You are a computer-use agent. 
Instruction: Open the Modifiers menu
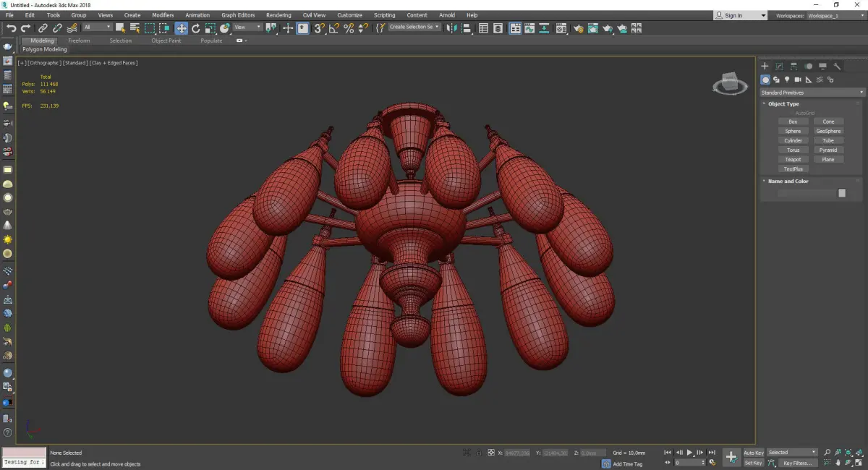click(163, 15)
